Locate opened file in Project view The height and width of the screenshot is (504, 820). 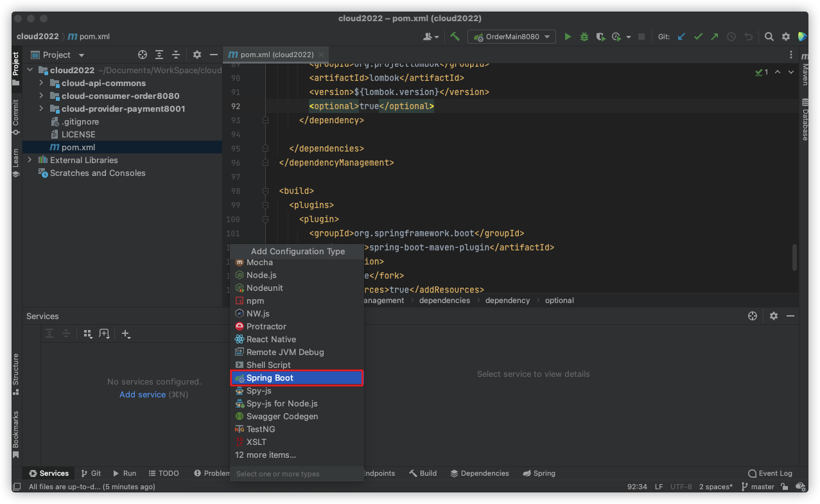tap(143, 55)
